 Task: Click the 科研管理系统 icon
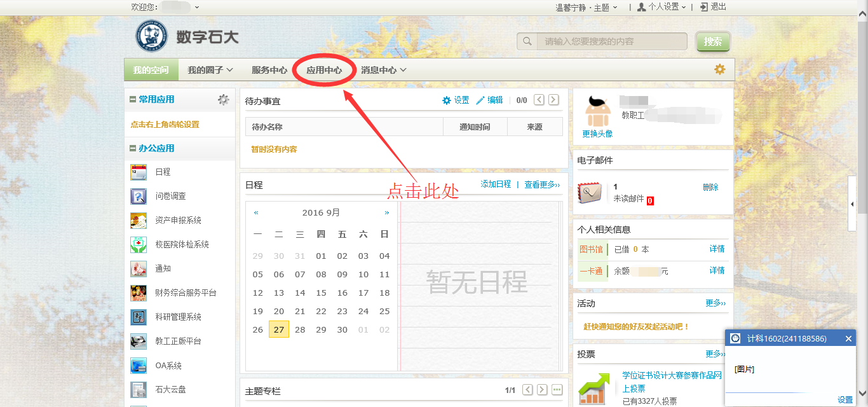(x=139, y=317)
